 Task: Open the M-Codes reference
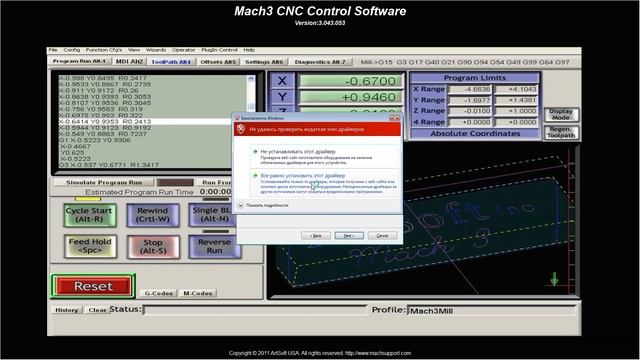tap(198, 293)
